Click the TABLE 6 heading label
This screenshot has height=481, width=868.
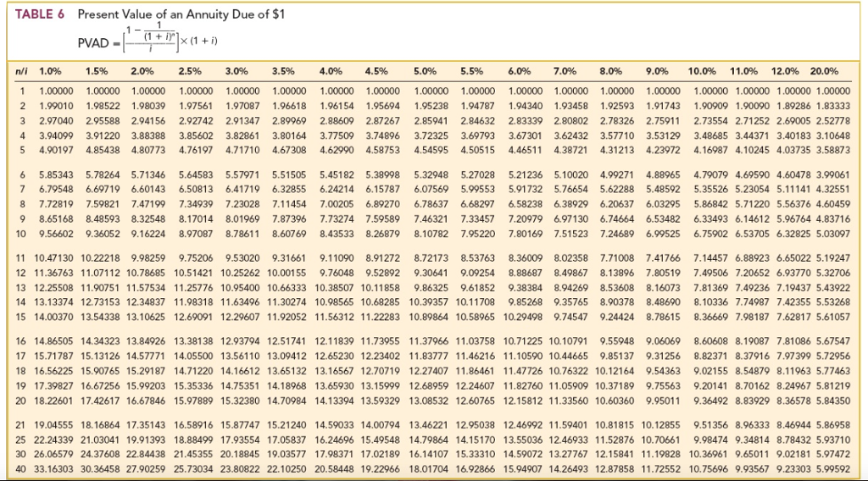tap(39, 14)
